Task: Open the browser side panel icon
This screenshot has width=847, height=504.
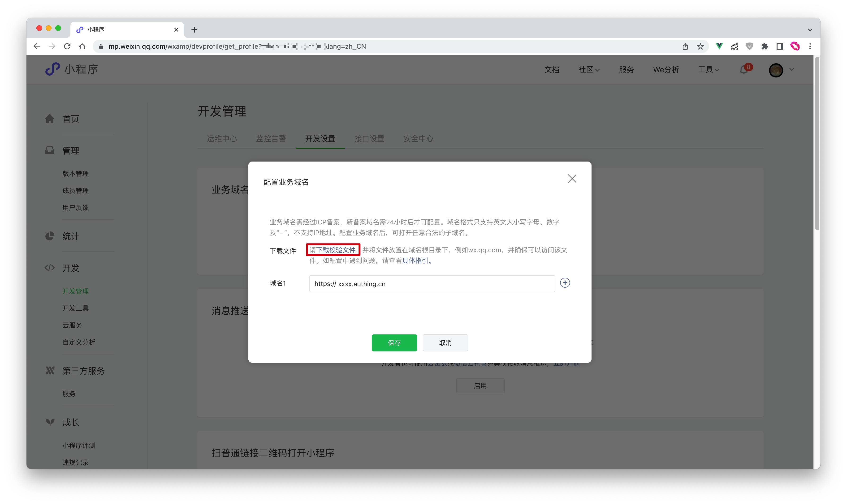Action: tap(780, 46)
